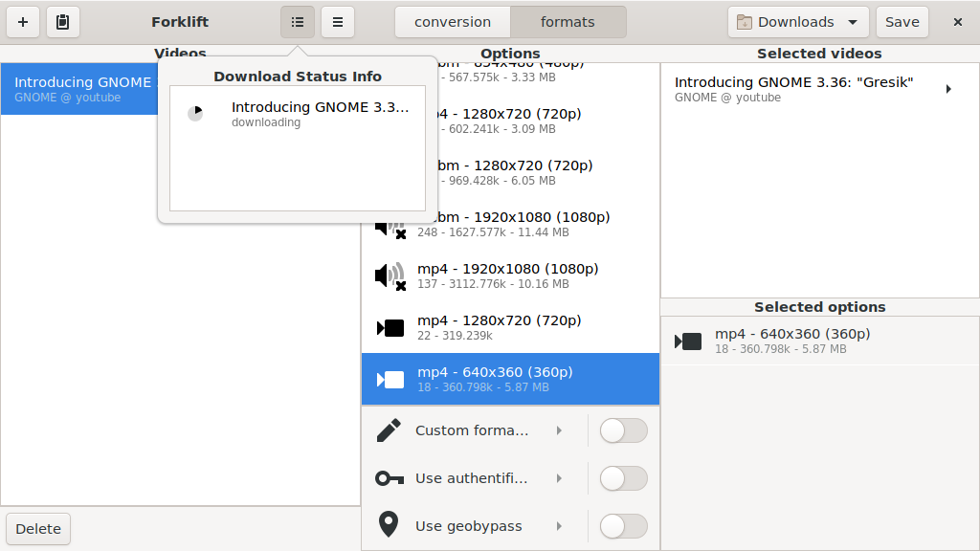Click the Save button

click(x=902, y=22)
